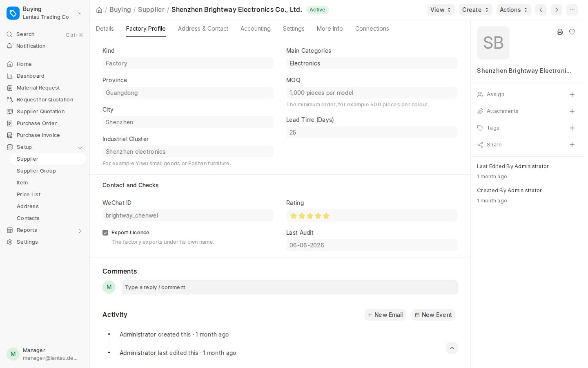588x368 pixels.
Task: Click the New Event button
Action: click(x=433, y=315)
